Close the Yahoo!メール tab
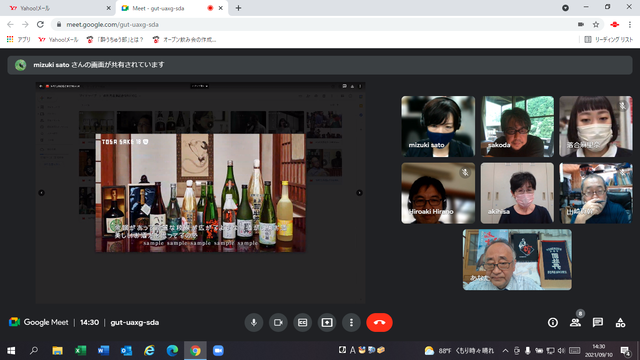The height and width of the screenshot is (360, 640). [x=109, y=8]
